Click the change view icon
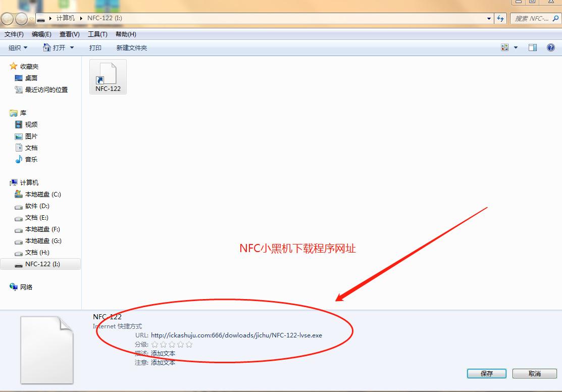This screenshot has width=562, height=392. coord(504,47)
